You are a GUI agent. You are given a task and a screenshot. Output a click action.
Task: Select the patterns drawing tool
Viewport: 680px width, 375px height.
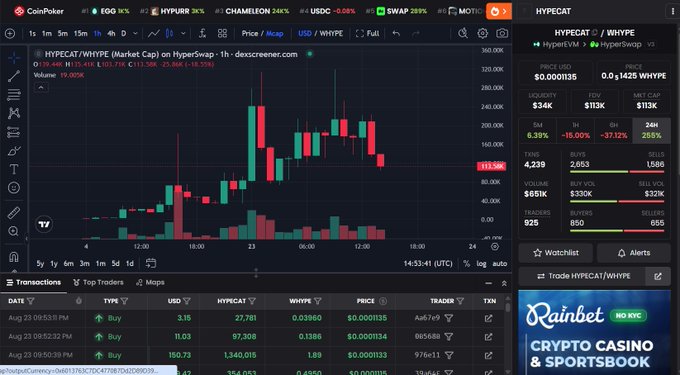pos(14,113)
